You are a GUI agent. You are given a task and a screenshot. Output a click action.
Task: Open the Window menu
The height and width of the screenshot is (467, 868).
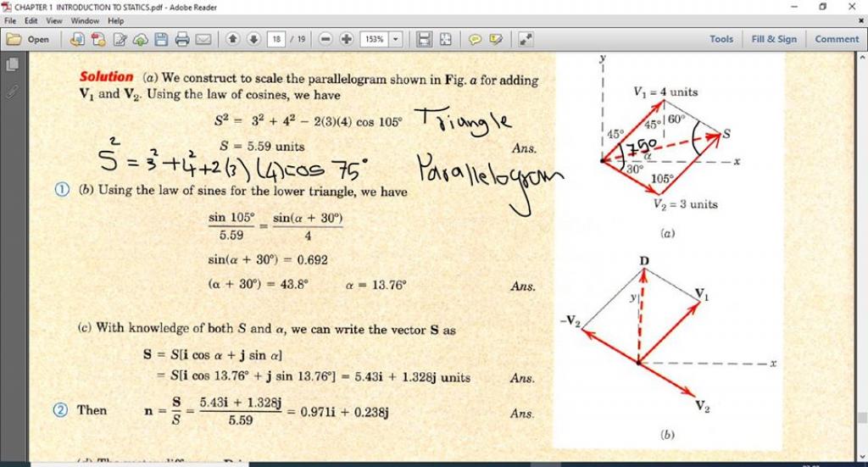tap(85, 20)
